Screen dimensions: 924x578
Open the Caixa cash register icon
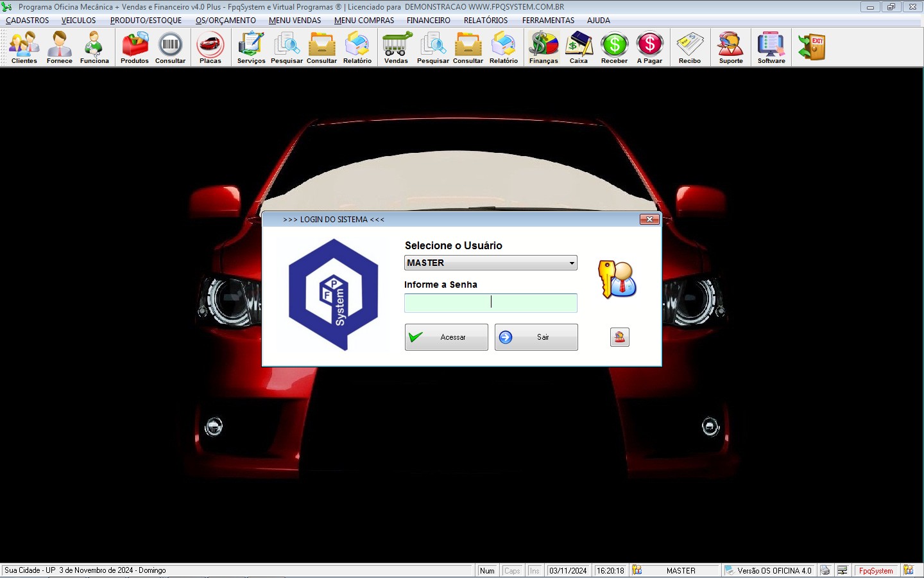click(x=579, y=48)
